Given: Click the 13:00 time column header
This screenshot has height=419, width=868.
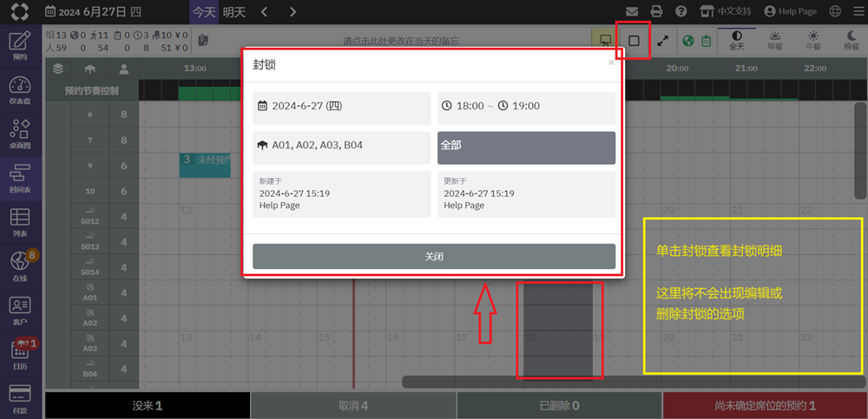Looking at the screenshot, I should click(194, 69).
